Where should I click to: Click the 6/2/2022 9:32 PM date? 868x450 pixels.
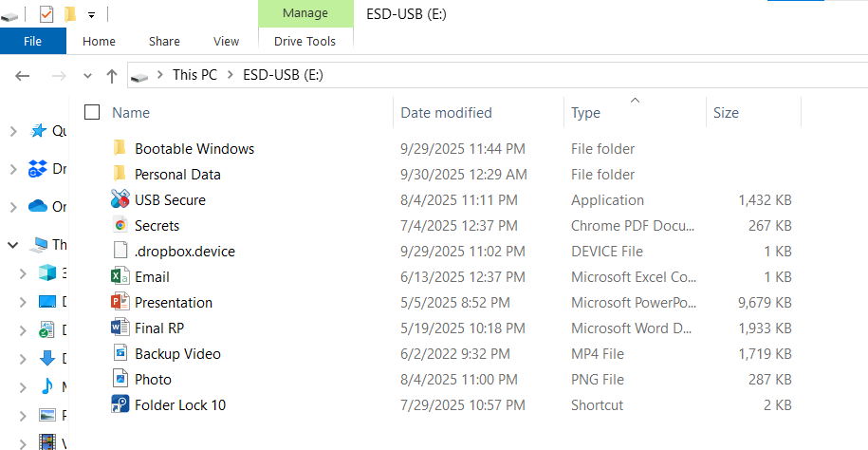[x=455, y=353]
